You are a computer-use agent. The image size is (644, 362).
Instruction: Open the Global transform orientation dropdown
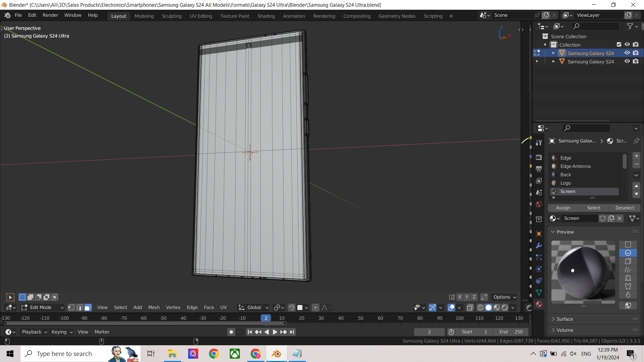(254, 307)
